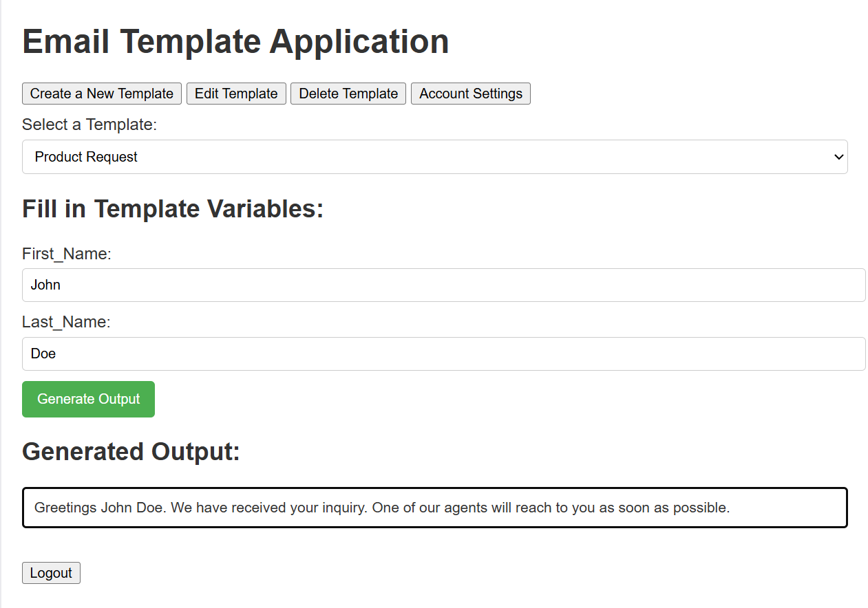Viewport: 868px width, 608px height.
Task: Click the 'Last_Name:' field label
Action: (66, 322)
